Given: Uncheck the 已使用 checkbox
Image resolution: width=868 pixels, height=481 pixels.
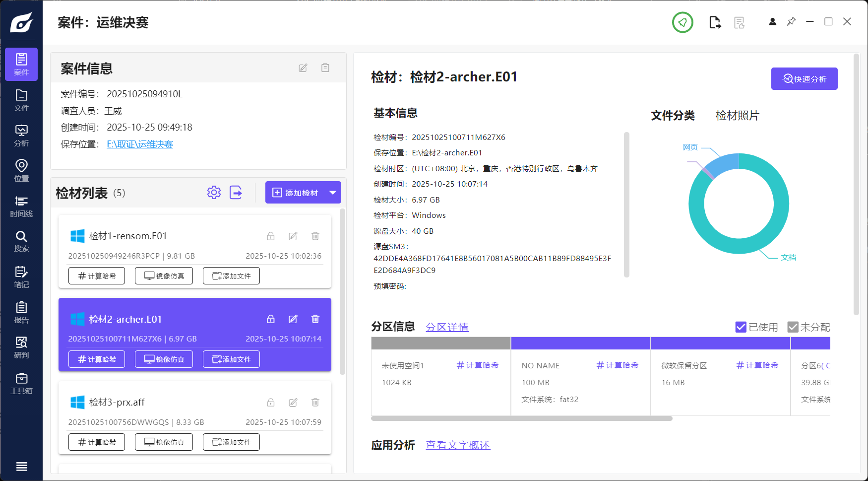Looking at the screenshot, I should [x=741, y=327].
